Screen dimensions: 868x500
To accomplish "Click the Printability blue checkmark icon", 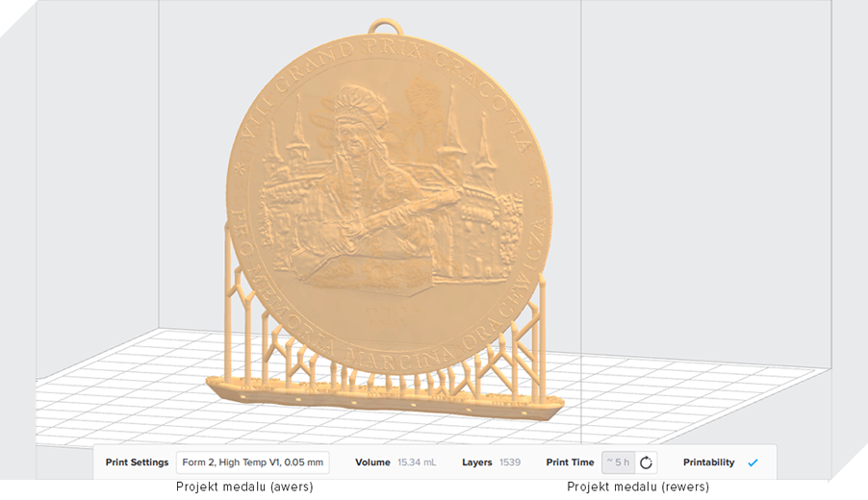I will [753, 462].
